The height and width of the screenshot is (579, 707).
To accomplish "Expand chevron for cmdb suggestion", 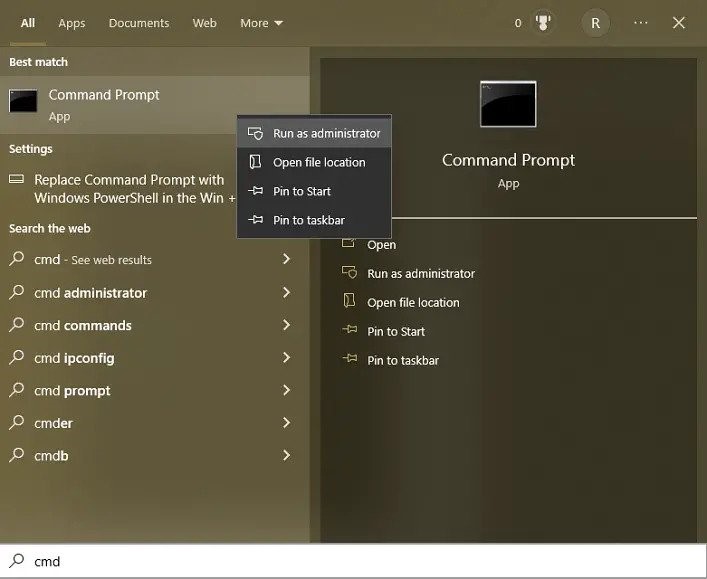I will tap(286, 455).
